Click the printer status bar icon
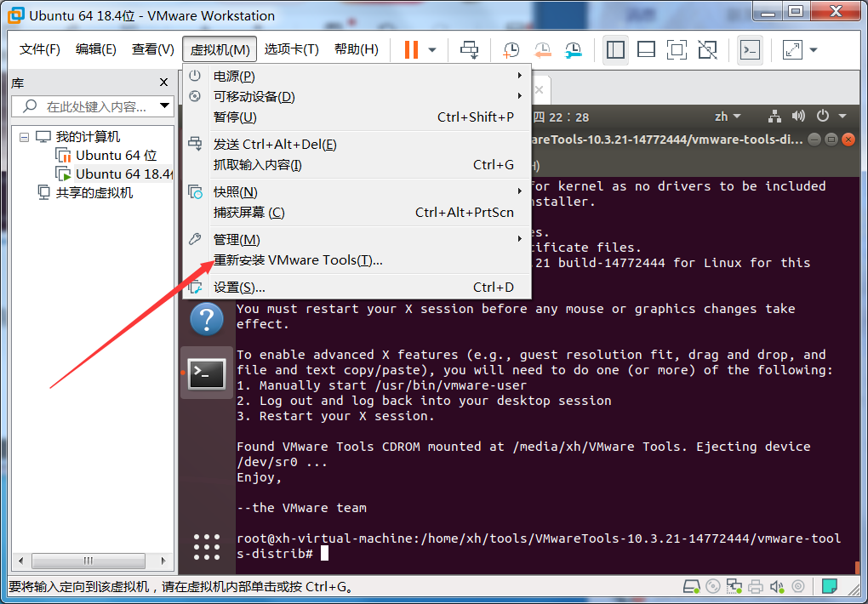This screenshot has height=604, width=868. tap(756, 586)
